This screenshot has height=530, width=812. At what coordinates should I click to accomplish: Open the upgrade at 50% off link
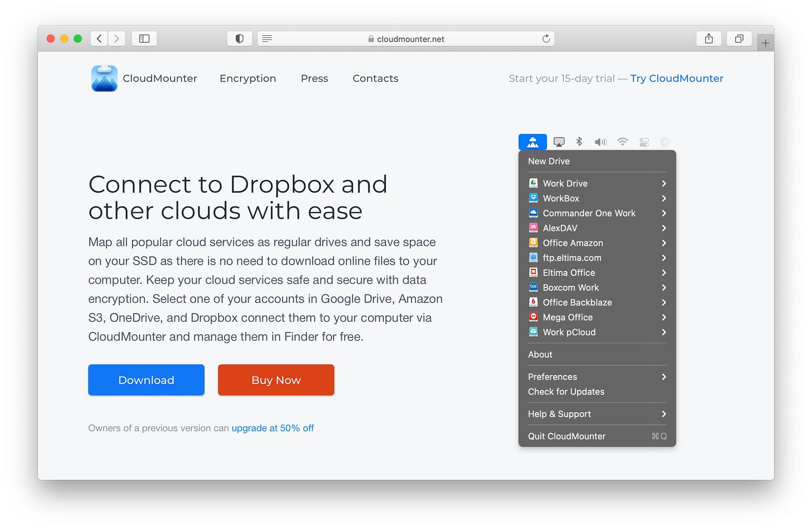tap(272, 428)
